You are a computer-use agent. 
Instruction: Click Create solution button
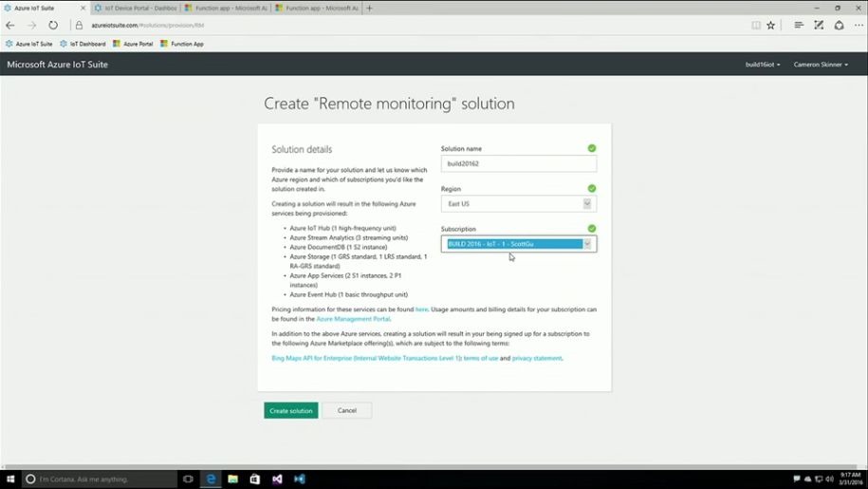(291, 411)
